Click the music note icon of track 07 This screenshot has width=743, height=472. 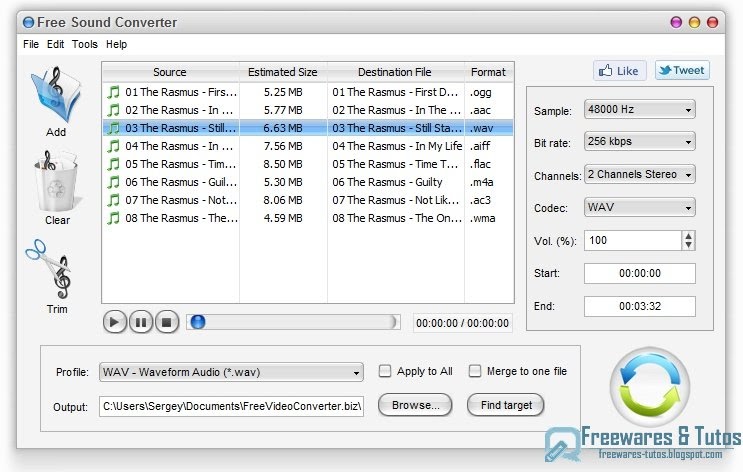click(x=113, y=200)
